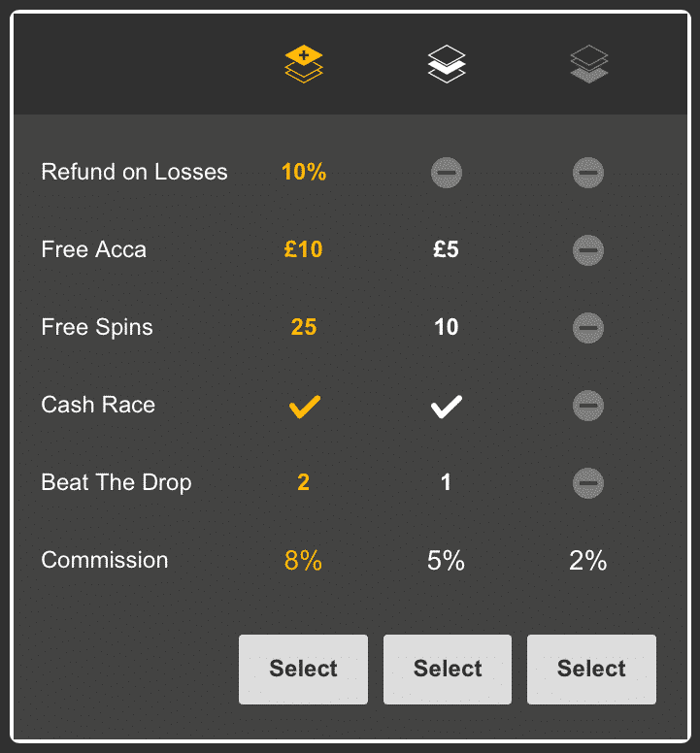
Task: Click bottom-tier Free Acca minus icon
Action: [588, 251]
